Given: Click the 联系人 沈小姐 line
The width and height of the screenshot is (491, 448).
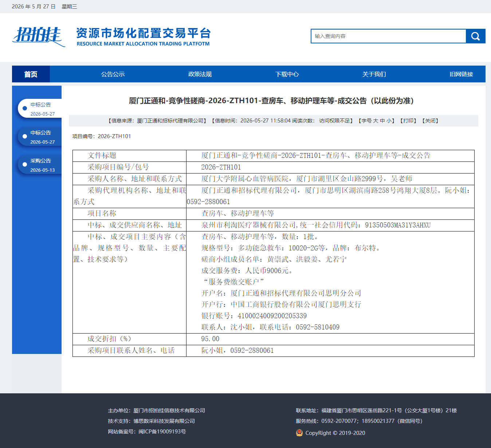Looking at the screenshot, I should coord(271,327).
